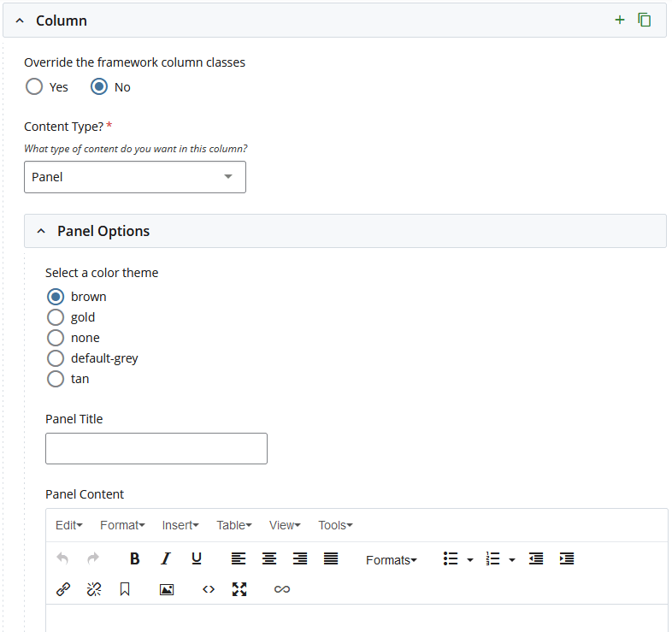
Task: Choose the gold color theme
Action: [56, 317]
